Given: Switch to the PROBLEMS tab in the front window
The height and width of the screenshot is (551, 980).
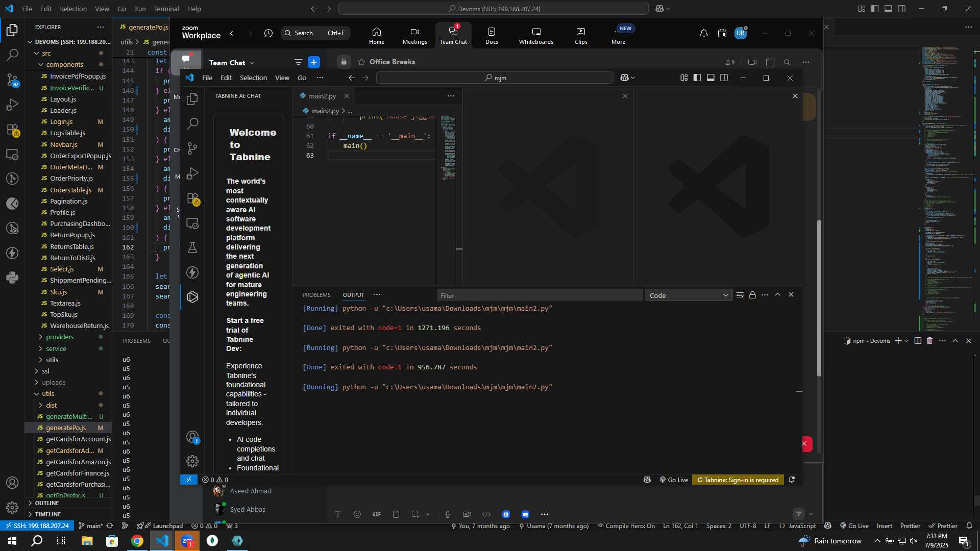Looking at the screenshot, I should (316, 295).
